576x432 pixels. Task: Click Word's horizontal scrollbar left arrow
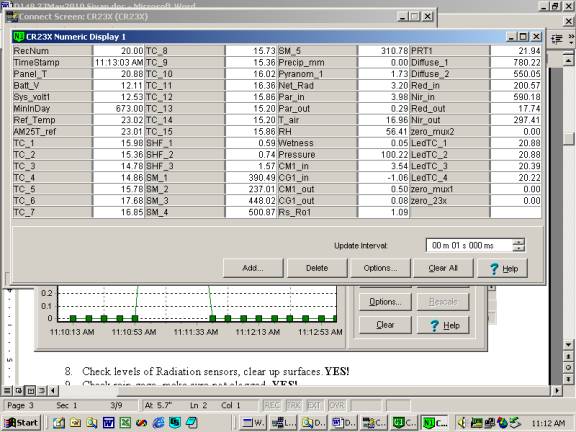coord(53,390)
